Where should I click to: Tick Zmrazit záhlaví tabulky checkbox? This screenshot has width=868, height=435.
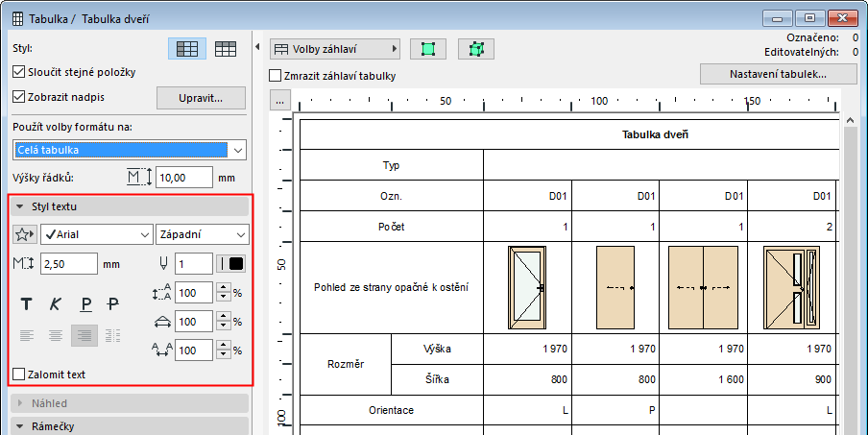coord(277,76)
